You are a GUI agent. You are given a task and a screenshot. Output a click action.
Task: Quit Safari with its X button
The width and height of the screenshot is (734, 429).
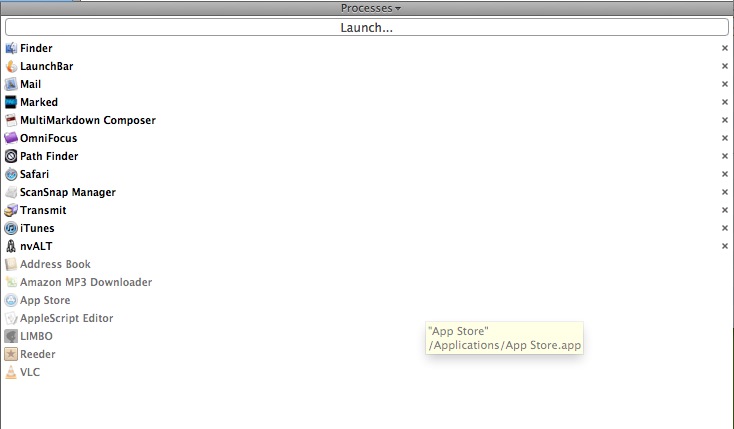point(725,174)
